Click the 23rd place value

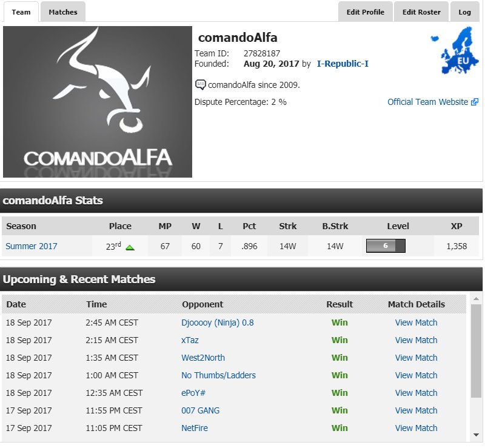coord(113,246)
